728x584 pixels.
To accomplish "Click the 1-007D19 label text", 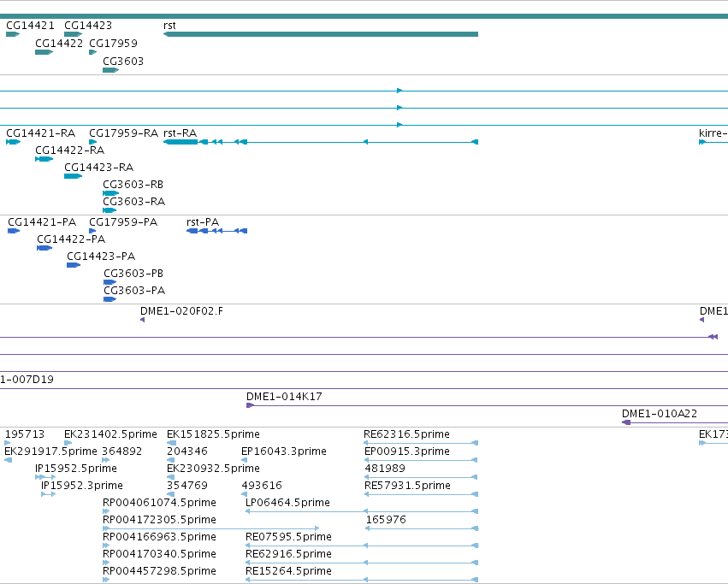I will click(27, 380).
